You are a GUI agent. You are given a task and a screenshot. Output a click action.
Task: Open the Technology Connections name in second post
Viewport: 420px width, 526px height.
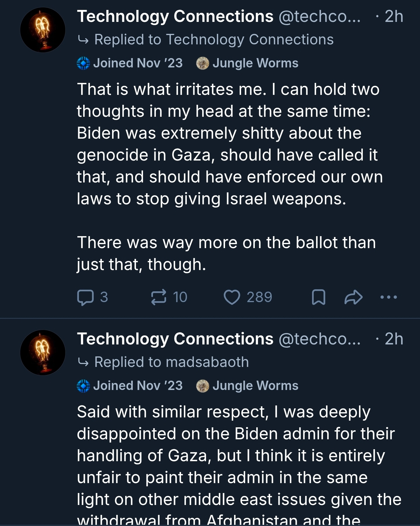(175, 339)
